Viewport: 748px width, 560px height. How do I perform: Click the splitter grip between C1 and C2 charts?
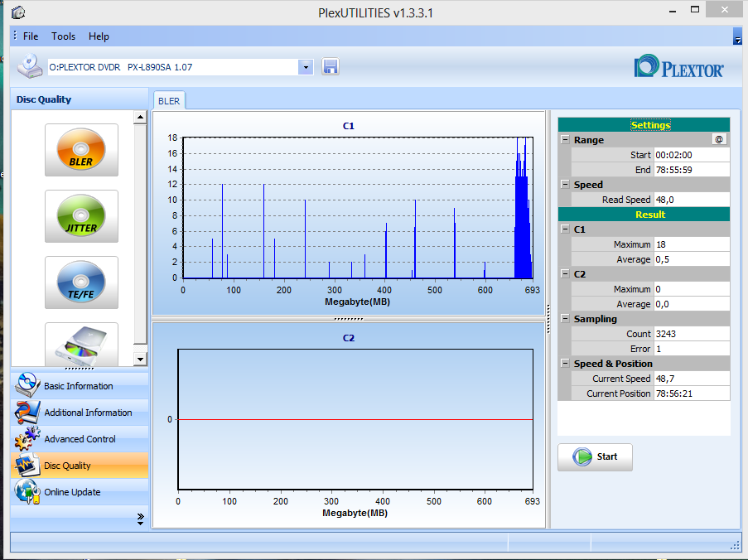point(349,319)
